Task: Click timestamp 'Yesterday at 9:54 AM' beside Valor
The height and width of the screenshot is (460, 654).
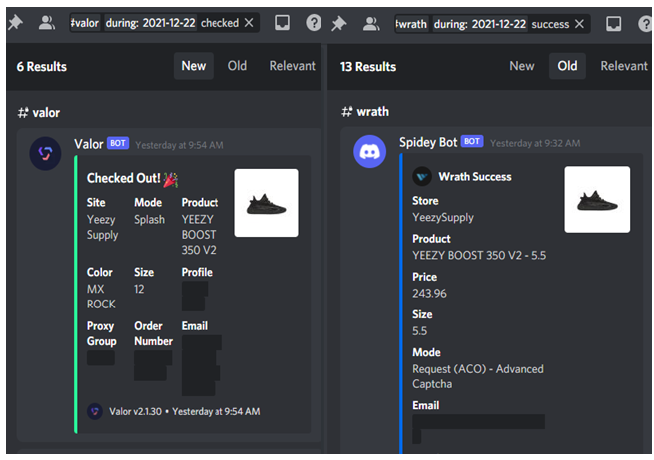Action: pos(179,145)
